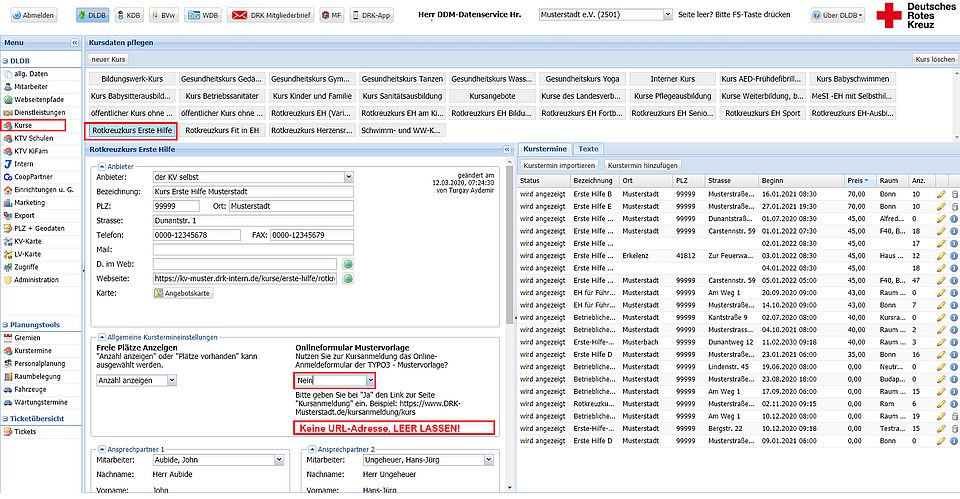
Task: Open the DRK Mitgliederbrief envelope button
Action: click(268, 16)
